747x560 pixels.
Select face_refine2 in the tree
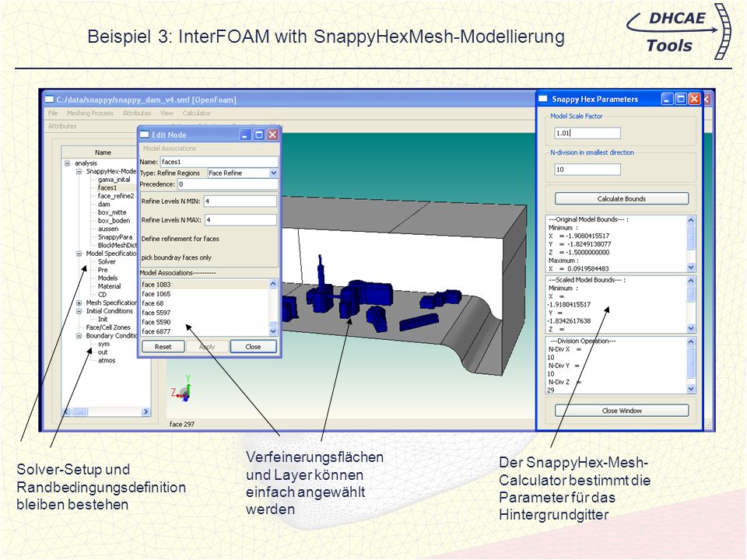pos(116,196)
